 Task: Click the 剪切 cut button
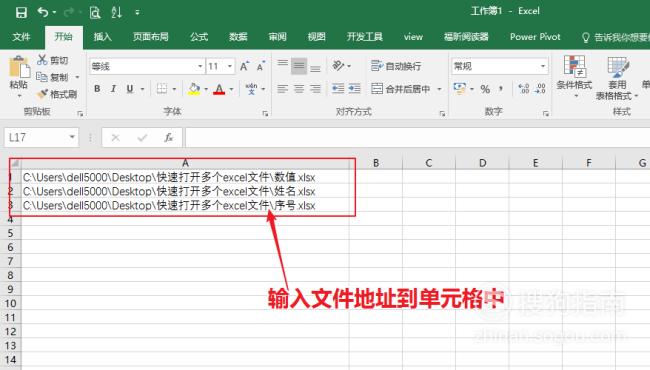pyautogui.click(x=52, y=60)
